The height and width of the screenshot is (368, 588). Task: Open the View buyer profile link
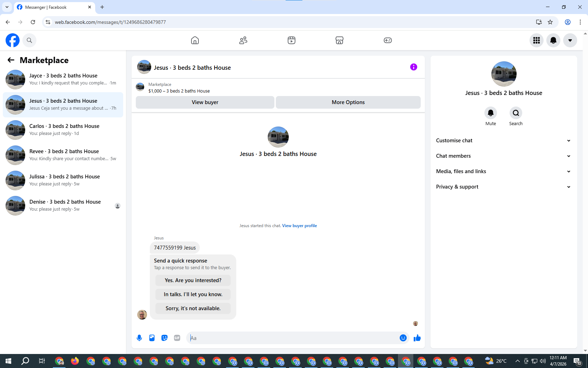click(300, 226)
